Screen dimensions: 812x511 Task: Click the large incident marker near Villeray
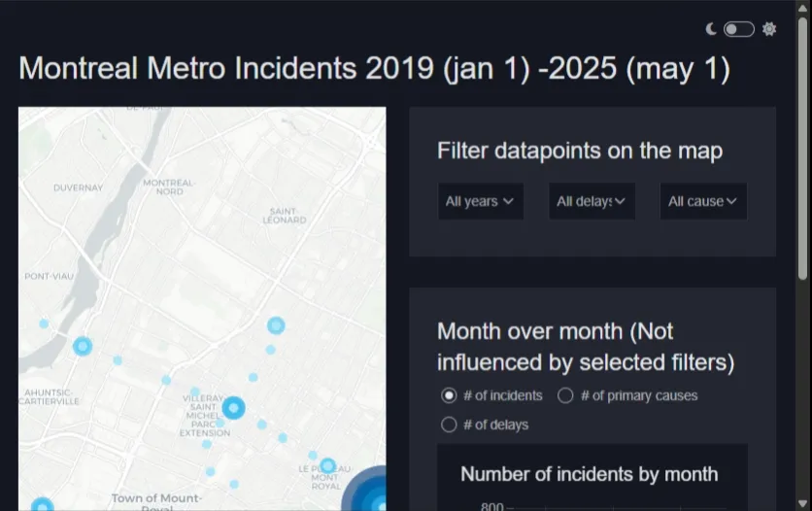pos(233,408)
